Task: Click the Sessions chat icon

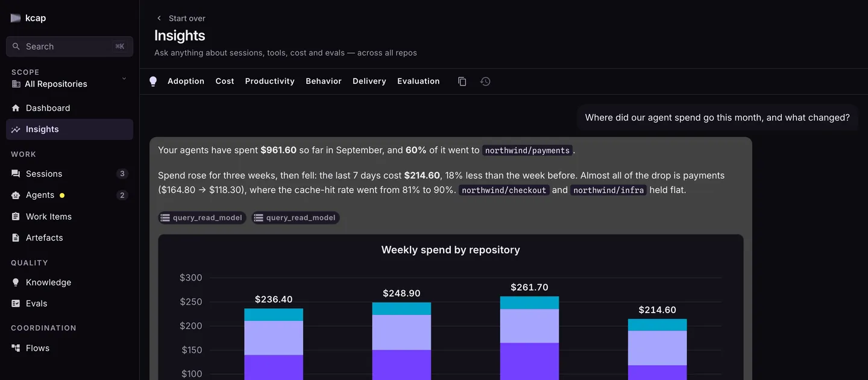Action: [x=16, y=174]
